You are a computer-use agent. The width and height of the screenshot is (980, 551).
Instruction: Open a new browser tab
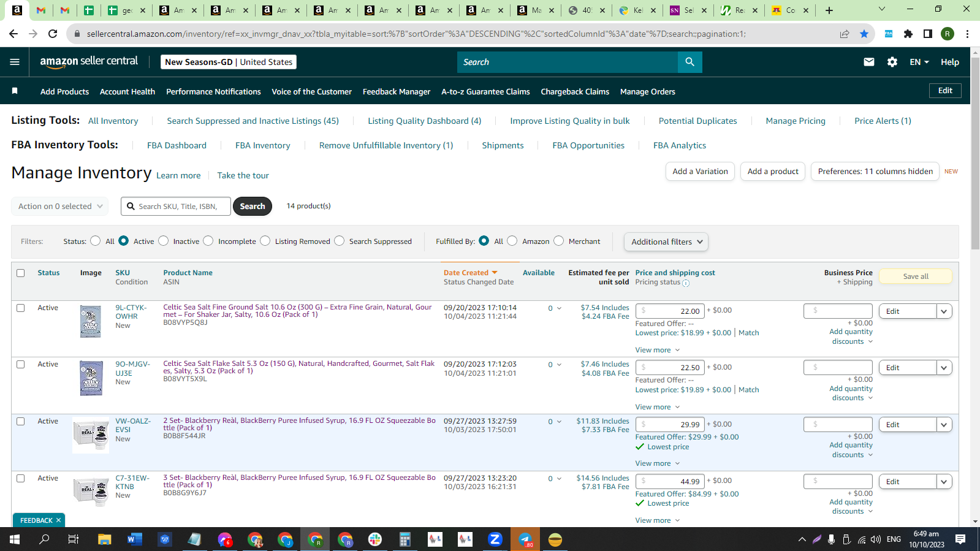pos(829,10)
